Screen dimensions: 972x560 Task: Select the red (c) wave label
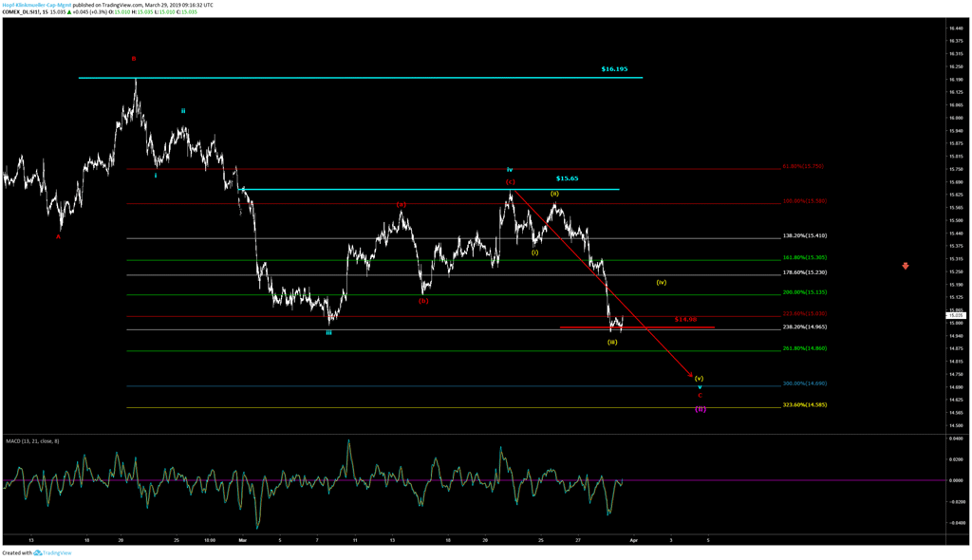click(510, 181)
